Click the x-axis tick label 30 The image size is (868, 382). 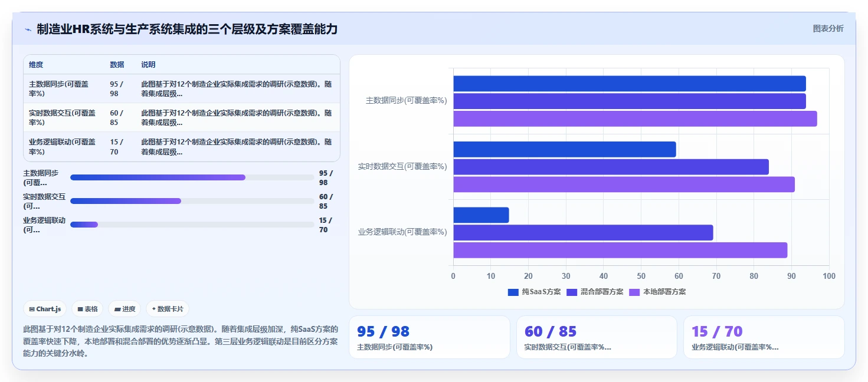tap(566, 276)
